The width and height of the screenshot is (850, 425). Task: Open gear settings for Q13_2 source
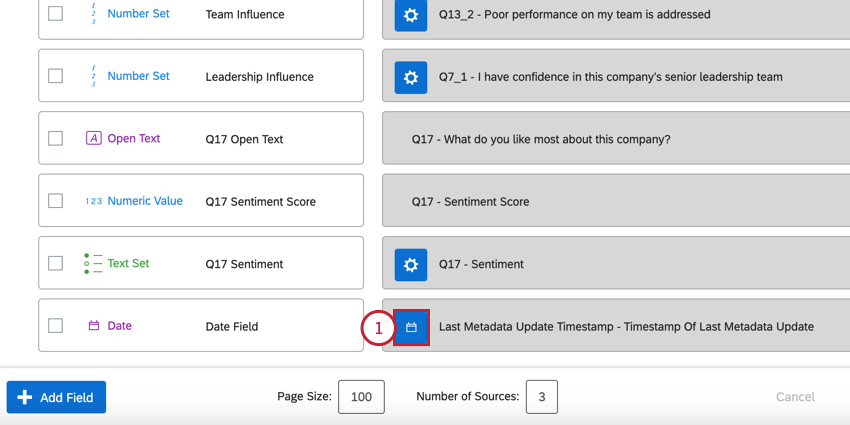[410, 16]
